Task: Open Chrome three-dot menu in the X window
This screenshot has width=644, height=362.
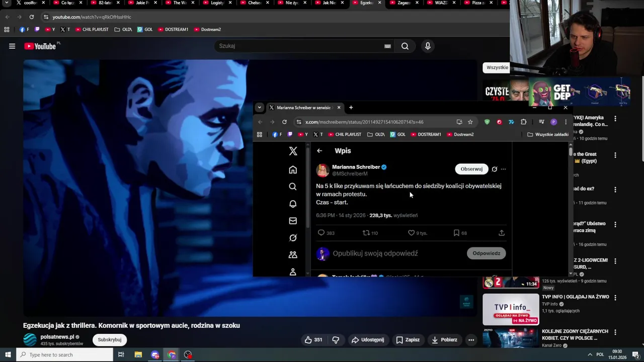Action: [x=566, y=122]
